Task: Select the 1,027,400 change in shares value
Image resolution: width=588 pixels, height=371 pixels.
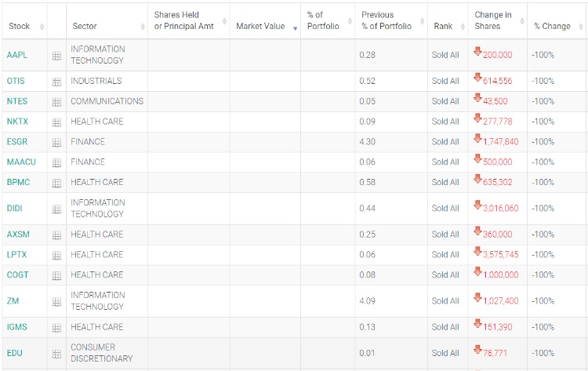Action: pyautogui.click(x=501, y=301)
